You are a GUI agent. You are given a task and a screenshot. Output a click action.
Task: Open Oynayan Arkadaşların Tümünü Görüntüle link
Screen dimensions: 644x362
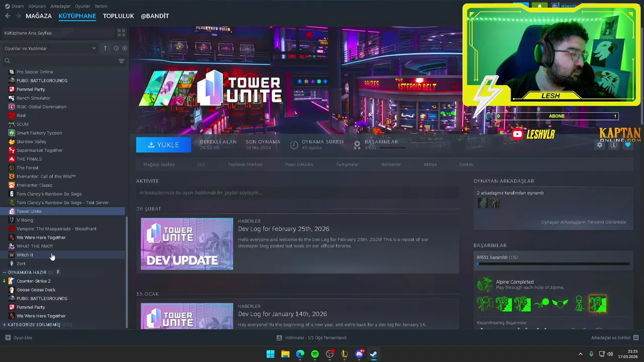tap(583, 222)
